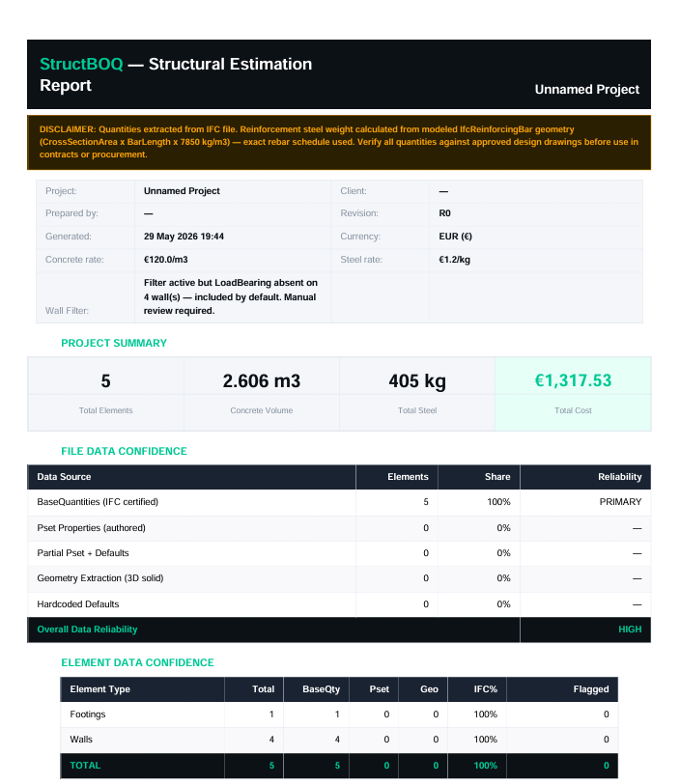Click the orange DISCLAIMER notice text

click(339, 142)
